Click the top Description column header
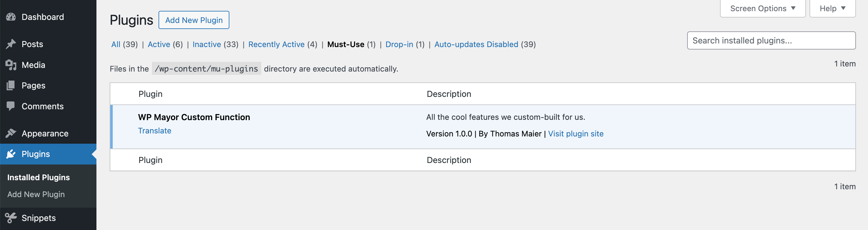Screen dimensions: 868x230 coord(449,94)
